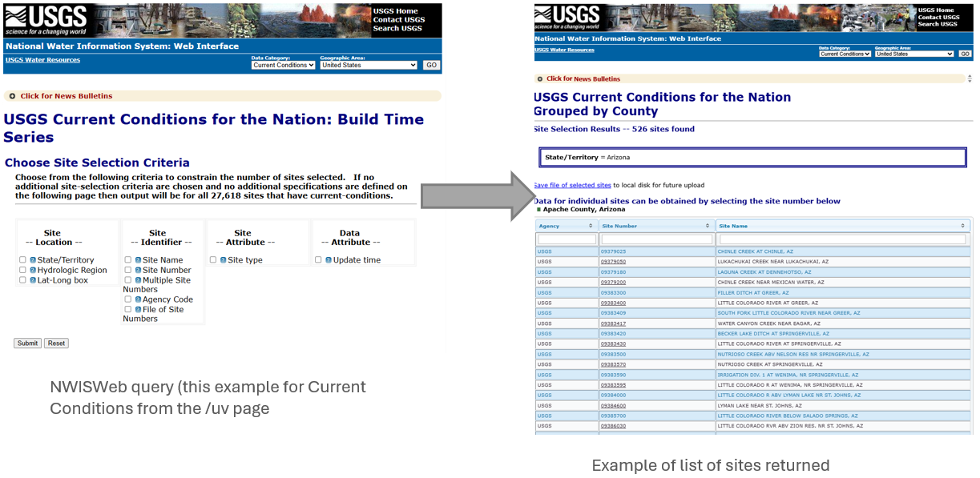Screen dimensions: 980x478
Task: Select FILLER DITCH AT GREER, AZ
Action: 753,292
